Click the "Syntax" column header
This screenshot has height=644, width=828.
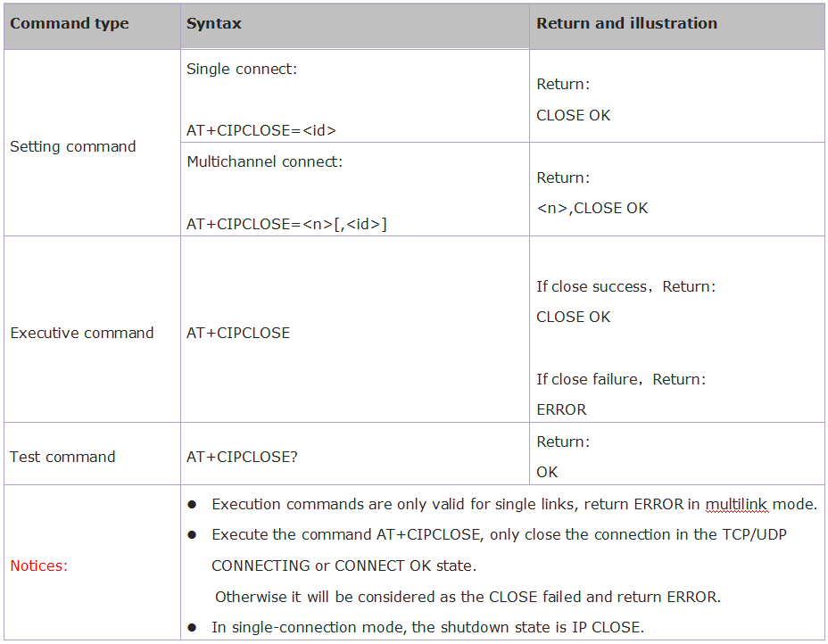click(x=214, y=24)
